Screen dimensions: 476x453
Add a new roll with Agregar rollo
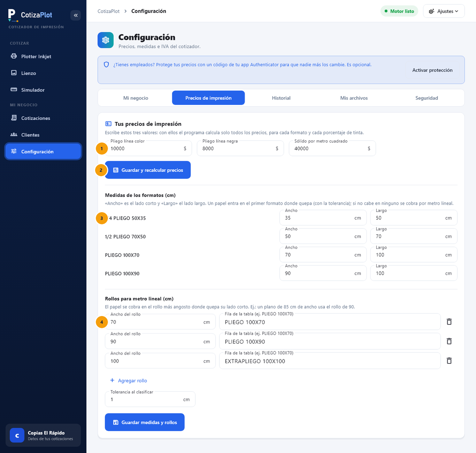click(129, 381)
